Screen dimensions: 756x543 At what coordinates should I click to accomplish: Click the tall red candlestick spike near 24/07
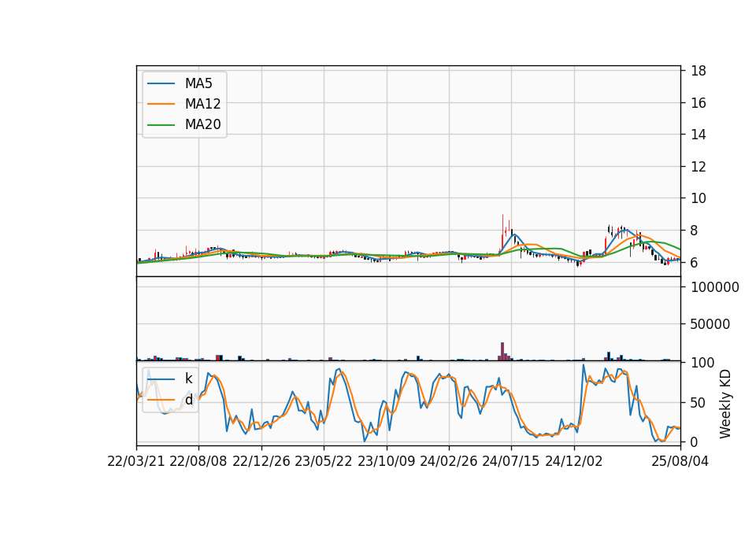pos(502,233)
